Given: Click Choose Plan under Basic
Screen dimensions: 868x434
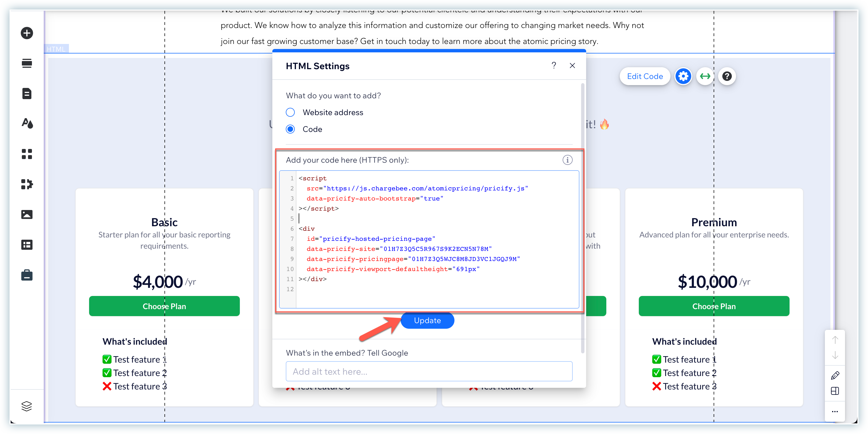Looking at the screenshot, I should [164, 306].
